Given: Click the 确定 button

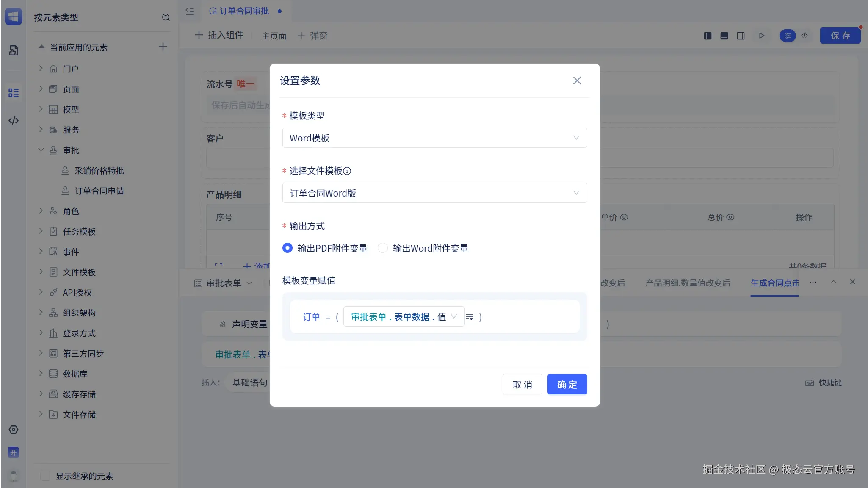Looking at the screenshot, I should coord(567,384).
